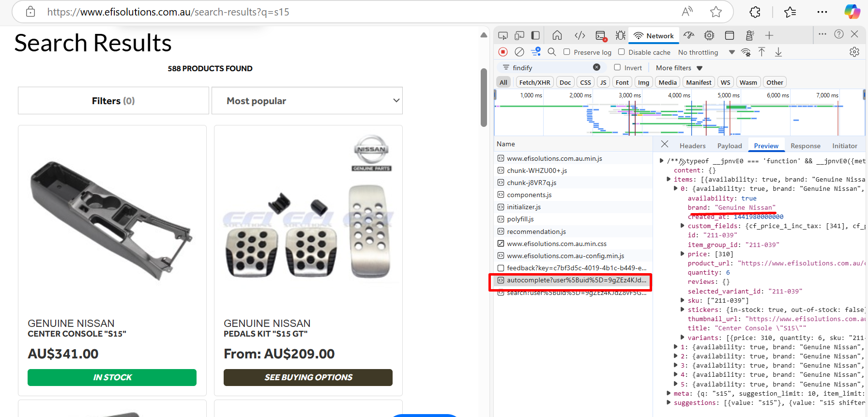Open DevTools Help question icon

tap(839, 34)
